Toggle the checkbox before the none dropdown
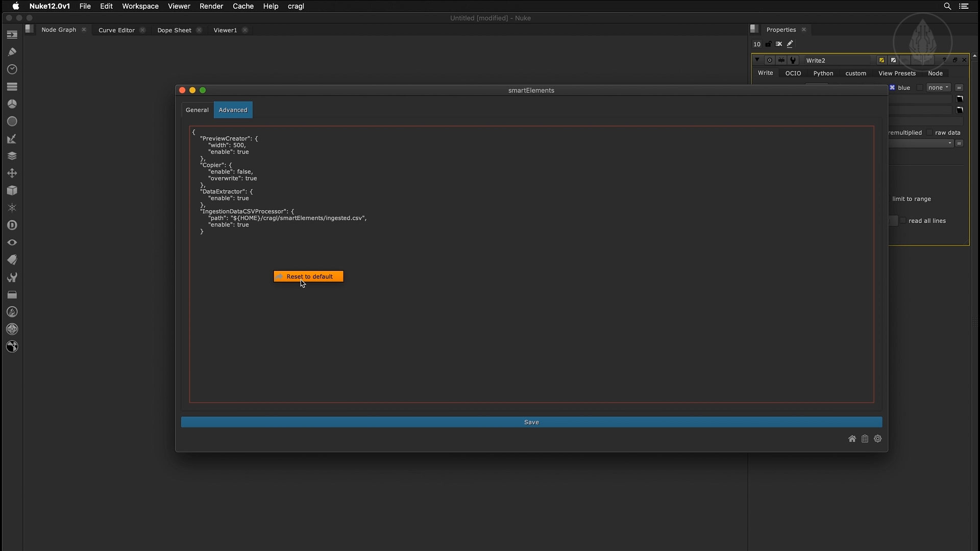The width and height of the screenshot is (980, 551). 920,88
